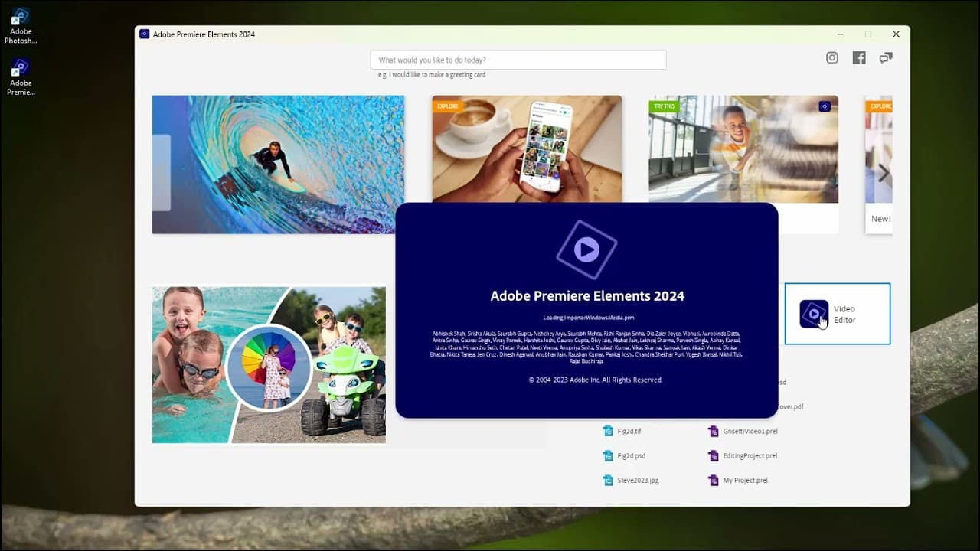Open recent file Fig2d.psd
Image resolution: width=980 pixels, height=551 pixels.
[631, 455]
